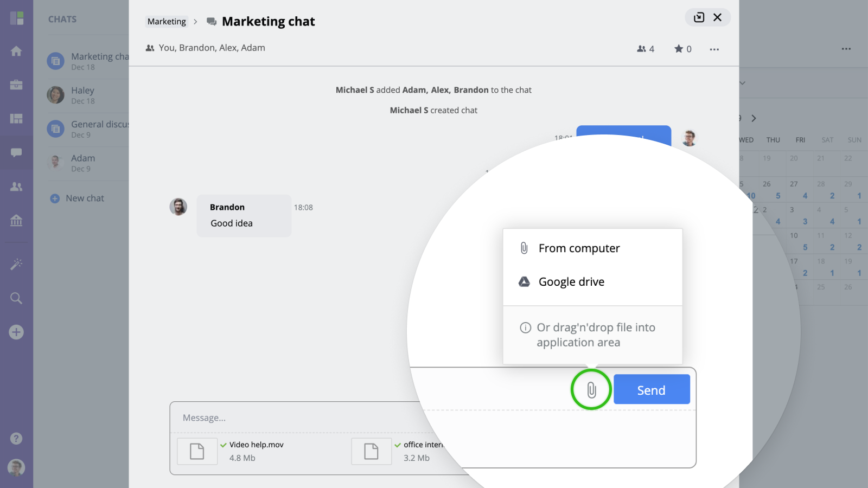This screenshot has height=488, width=868.
Task: Click the plus add icon in sidebar
Action: click(16, 332)
